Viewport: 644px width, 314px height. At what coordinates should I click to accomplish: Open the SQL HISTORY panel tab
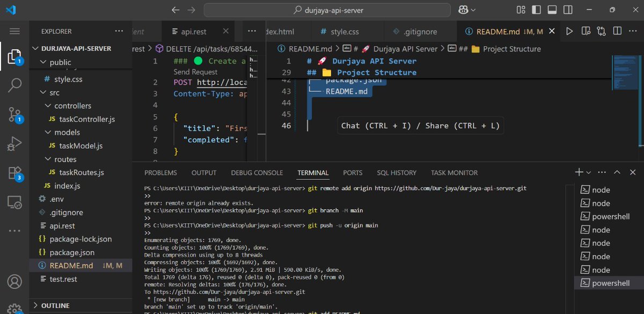point(397,173)
